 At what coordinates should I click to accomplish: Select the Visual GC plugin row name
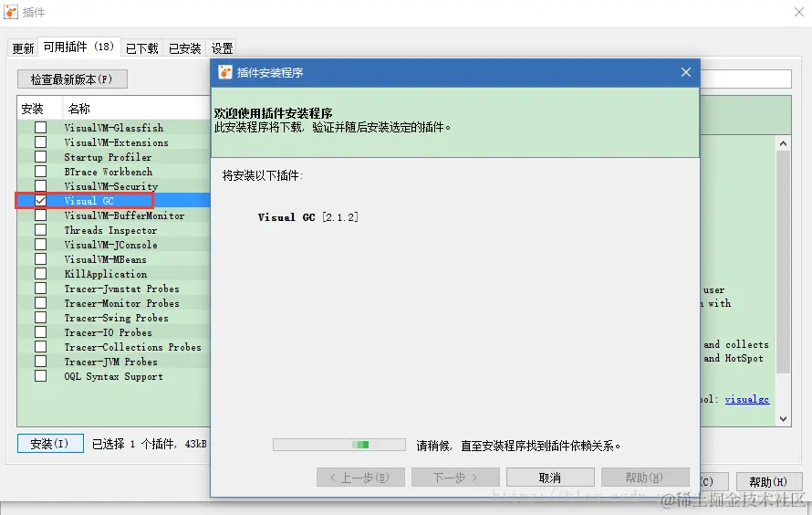(88, 201)
